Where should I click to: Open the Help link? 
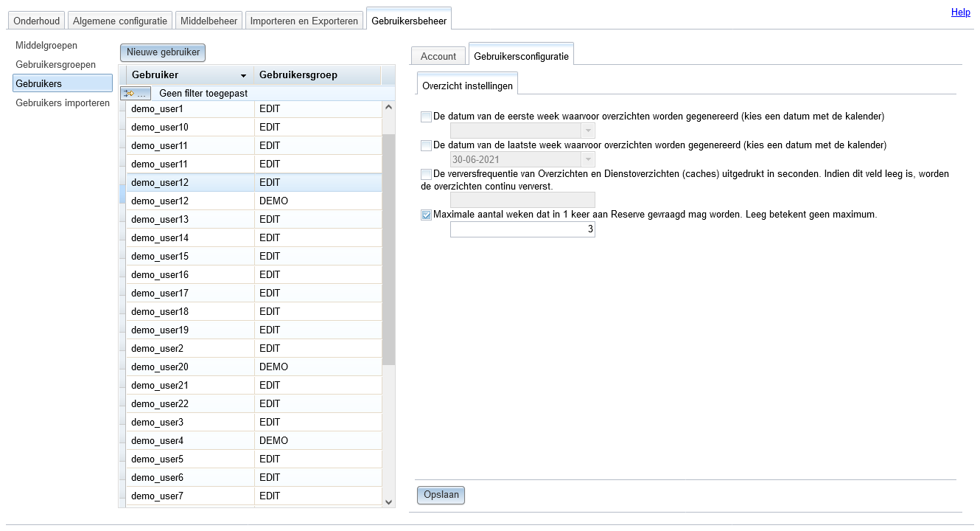point(961,12)
